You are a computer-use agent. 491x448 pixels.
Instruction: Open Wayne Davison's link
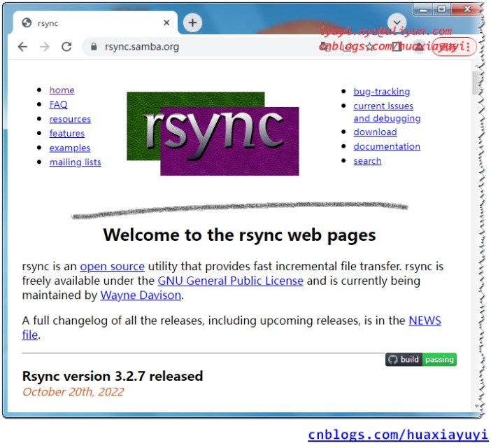coord(141,295)
